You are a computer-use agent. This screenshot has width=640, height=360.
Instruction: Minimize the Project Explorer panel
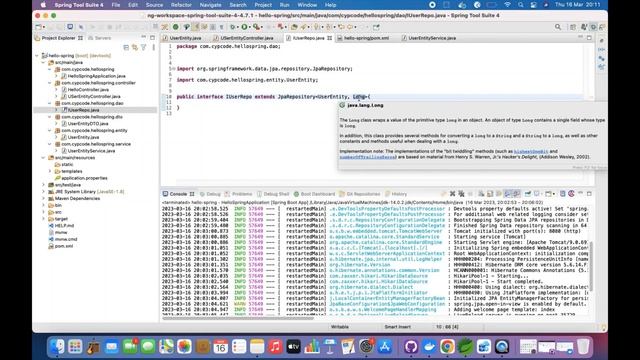click(144, 38)
